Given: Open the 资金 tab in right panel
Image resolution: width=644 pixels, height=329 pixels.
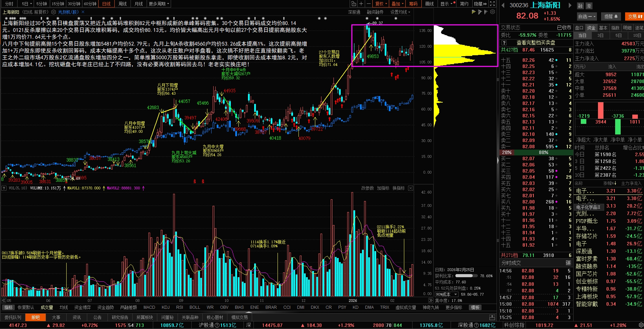Looking at the screenshot, I should point(591,28).
